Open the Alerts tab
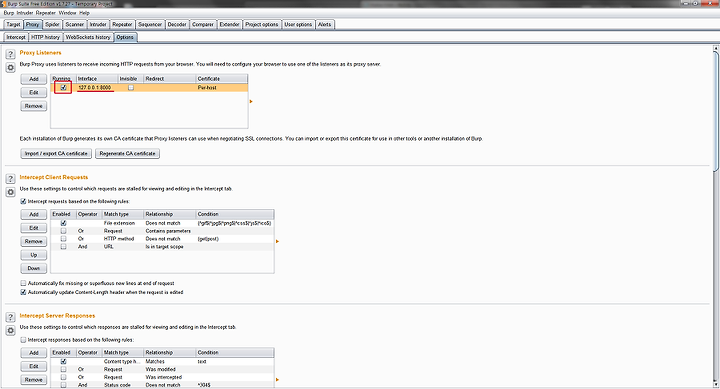Image resolution: width=720 pixels, height=389 pixels. click(325, 24)
